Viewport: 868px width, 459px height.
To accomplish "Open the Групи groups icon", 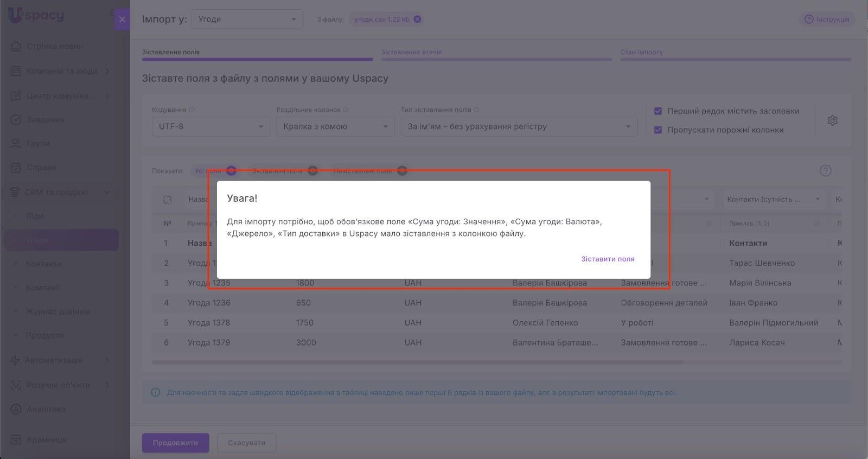I will coord(16,143).
